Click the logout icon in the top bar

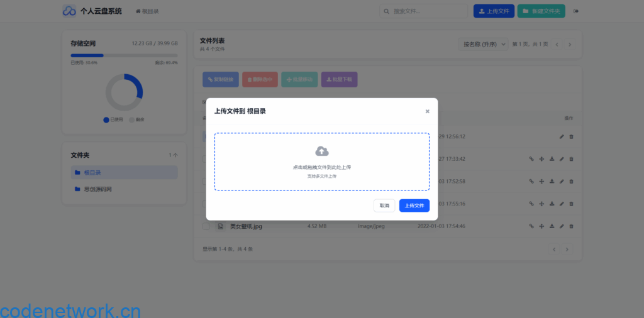(x=576, y=11)
